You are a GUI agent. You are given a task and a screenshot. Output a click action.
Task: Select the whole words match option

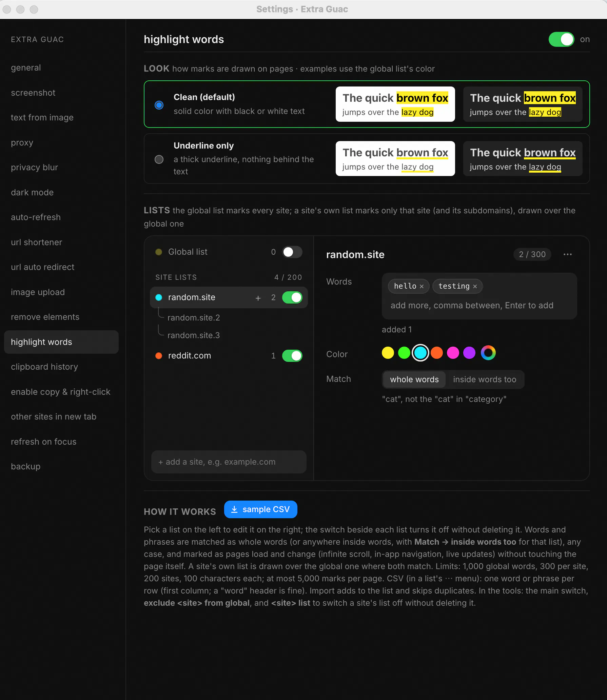coord(414,380)
